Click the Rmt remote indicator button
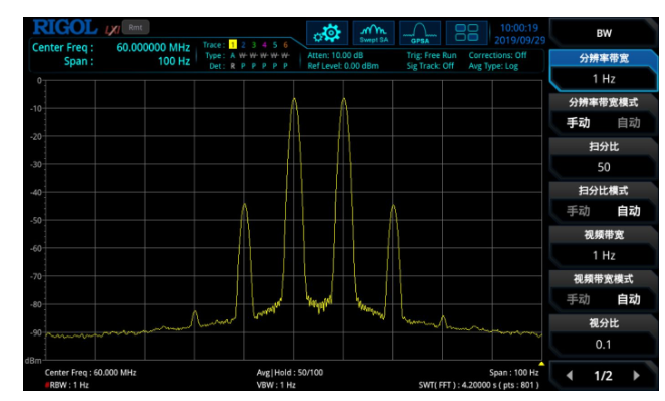The height and width of the screenshot is (401, 665). click(x=135, y=27)
